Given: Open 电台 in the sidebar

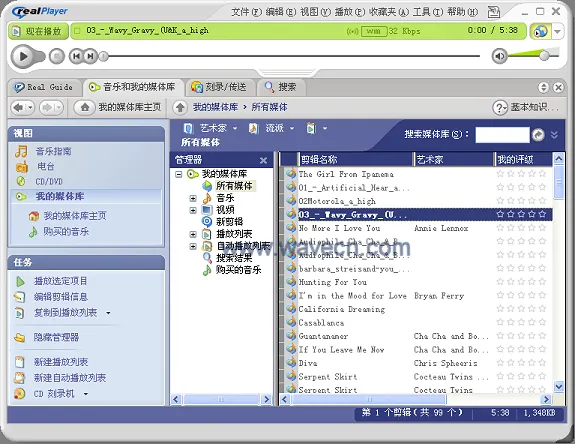Looking at the screenshot, I should (45, 166).
